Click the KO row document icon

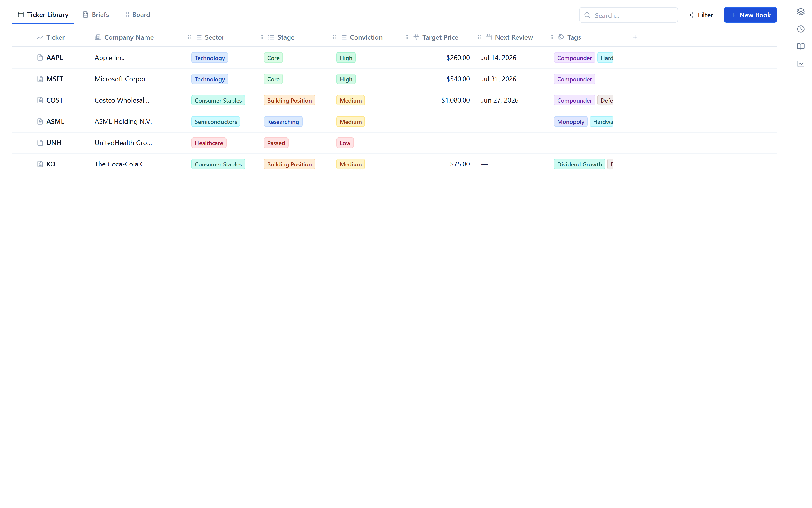40,164
